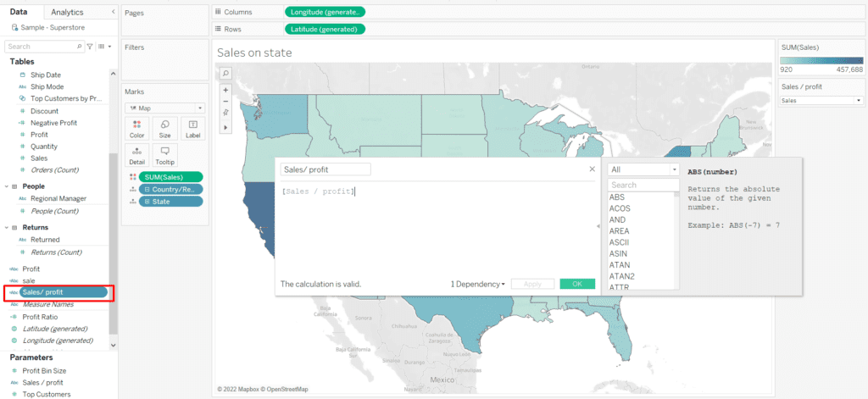Open the field filter icon
Screen dimensions: 868x399
90,47
